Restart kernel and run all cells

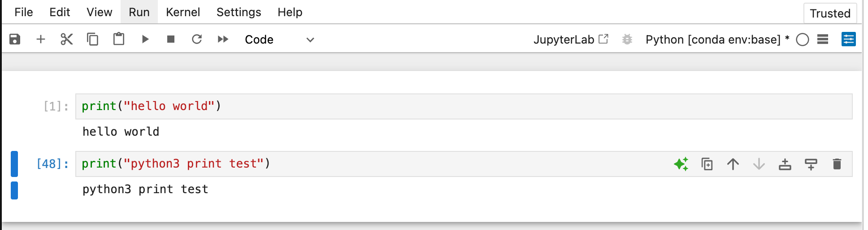click(x=223, y=39)
